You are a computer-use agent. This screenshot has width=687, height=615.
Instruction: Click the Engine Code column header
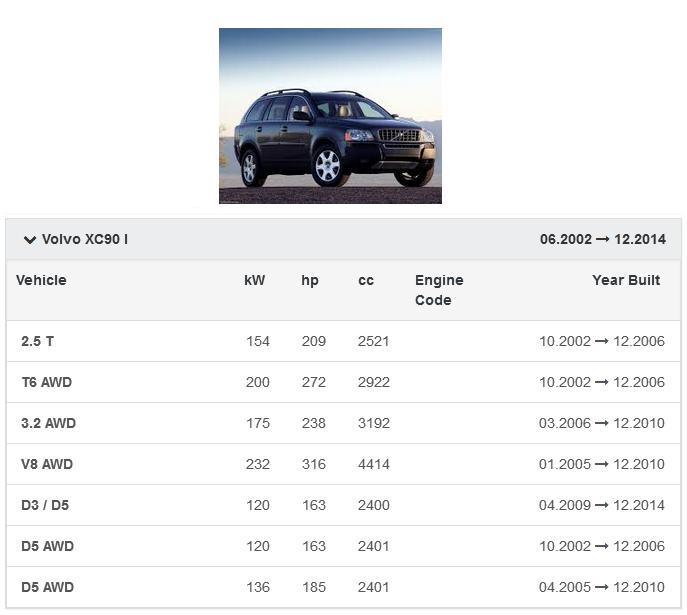(439, 290)
